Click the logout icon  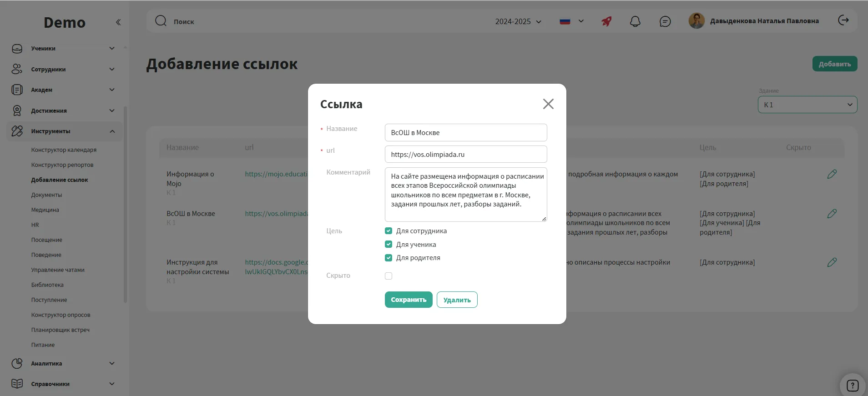[x=843, y=20]
